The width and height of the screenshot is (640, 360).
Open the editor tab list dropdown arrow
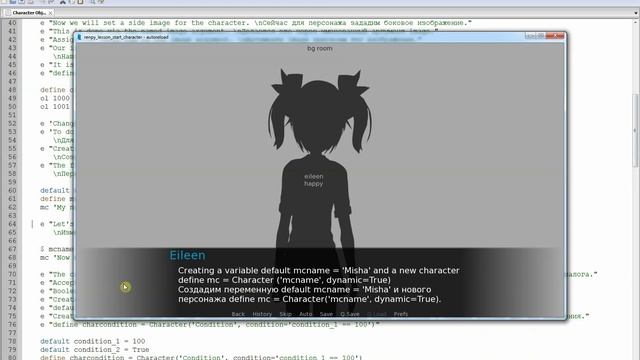[x=636, y=13]
